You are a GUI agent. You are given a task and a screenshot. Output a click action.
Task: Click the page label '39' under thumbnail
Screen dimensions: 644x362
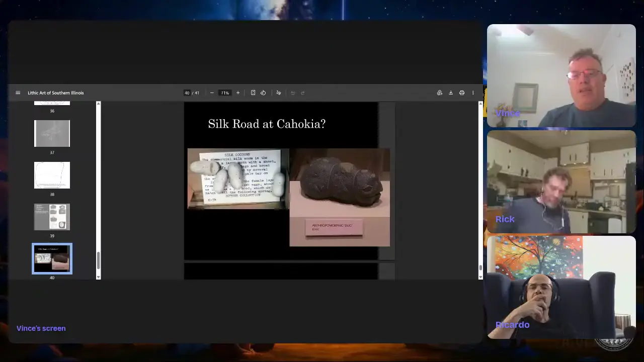(52, 236)
